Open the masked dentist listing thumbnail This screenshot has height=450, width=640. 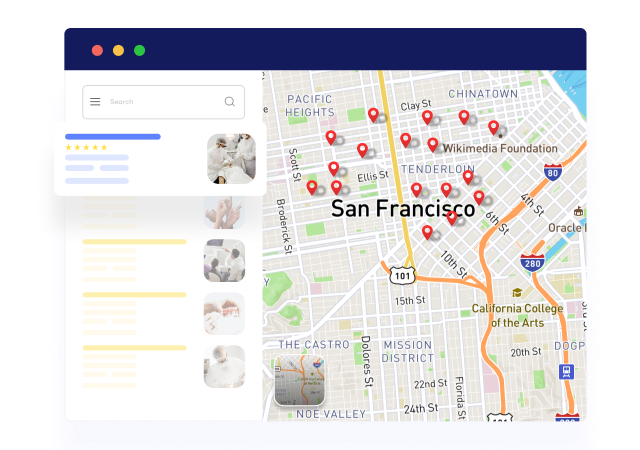pos(224,367)
